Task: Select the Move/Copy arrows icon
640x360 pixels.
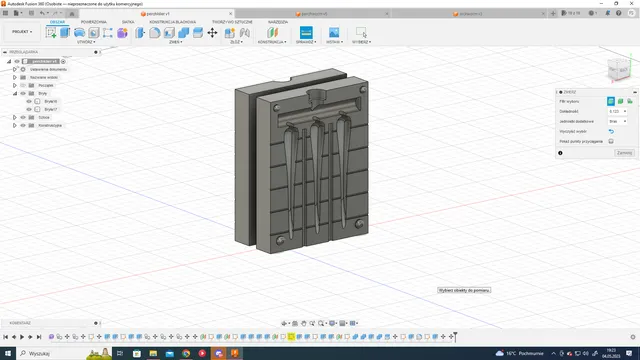Action: [x=212, y=33]
